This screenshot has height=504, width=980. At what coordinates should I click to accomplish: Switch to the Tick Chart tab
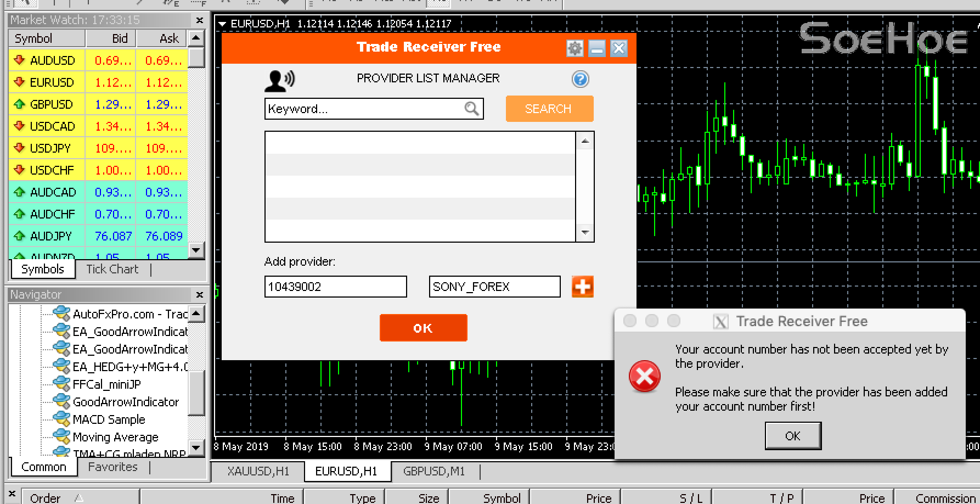(x=112, y=269)
